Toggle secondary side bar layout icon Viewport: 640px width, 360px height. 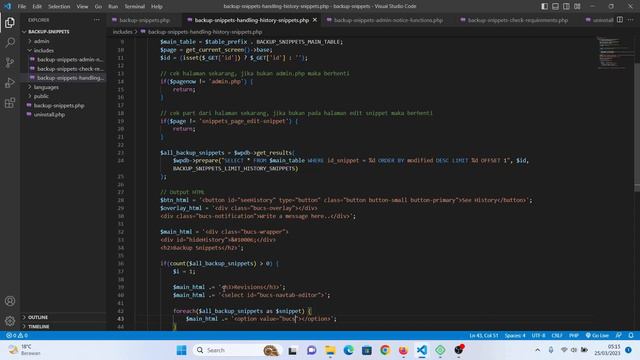pos(567,6)
